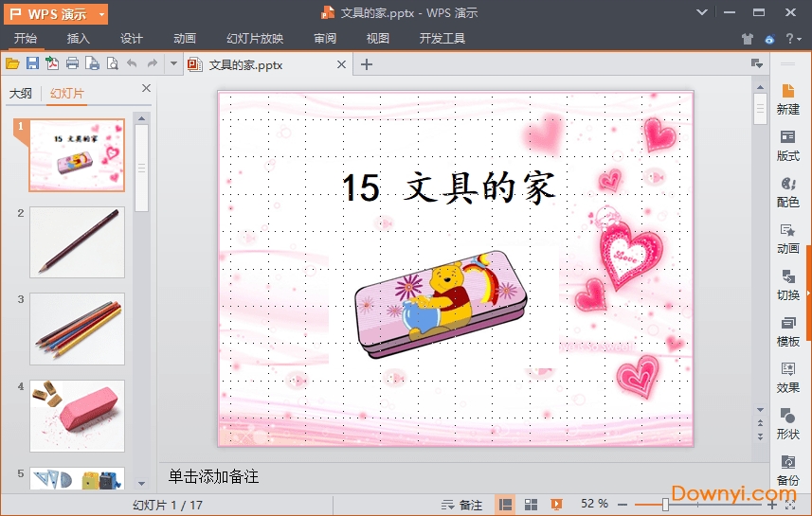Select the Winnie the Pooh pencil case image
This screenshot has width=812, height=516.
[441, 304]
